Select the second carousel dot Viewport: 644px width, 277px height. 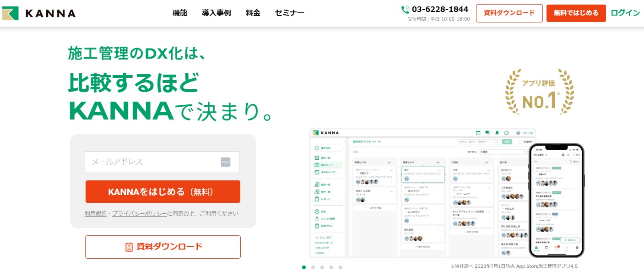[x=313, y=267]
